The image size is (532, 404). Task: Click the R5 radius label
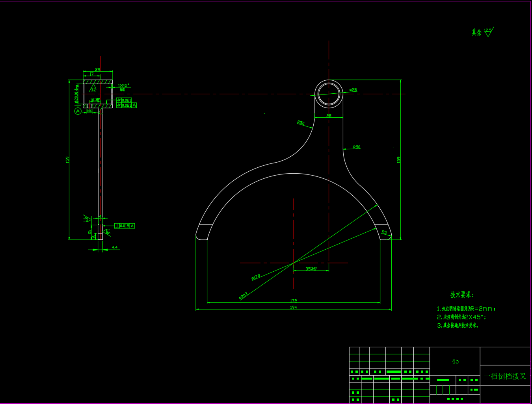click(384, 232)
